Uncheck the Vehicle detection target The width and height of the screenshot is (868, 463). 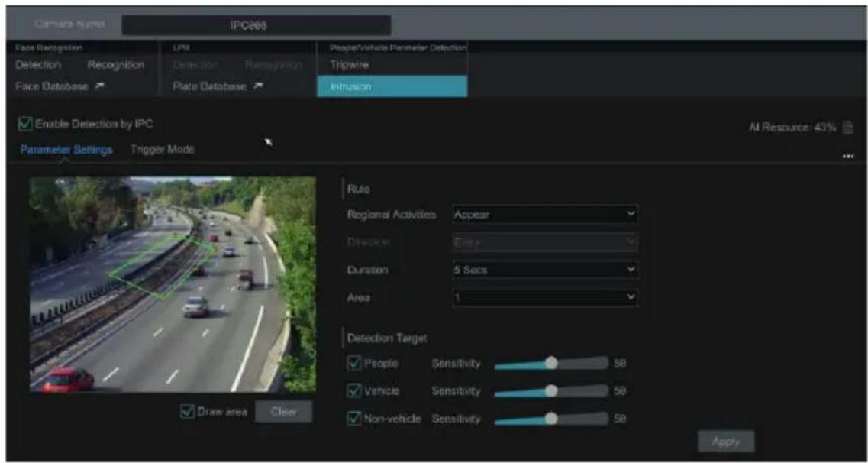tap(353, 390)
